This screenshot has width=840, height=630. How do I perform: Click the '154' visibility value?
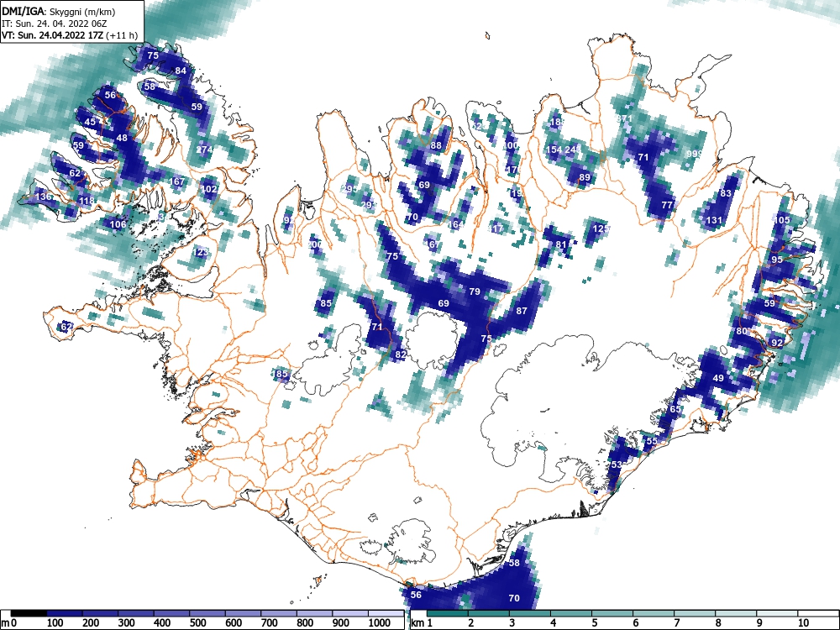pyautogui.click(x=554, y=150)
